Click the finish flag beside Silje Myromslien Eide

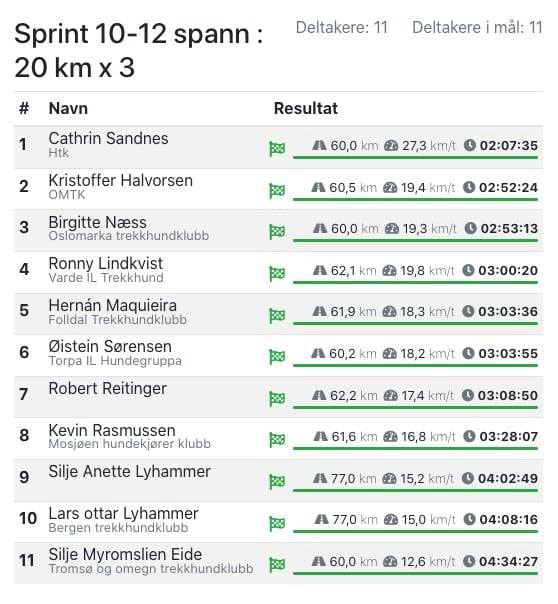[277, 565]
